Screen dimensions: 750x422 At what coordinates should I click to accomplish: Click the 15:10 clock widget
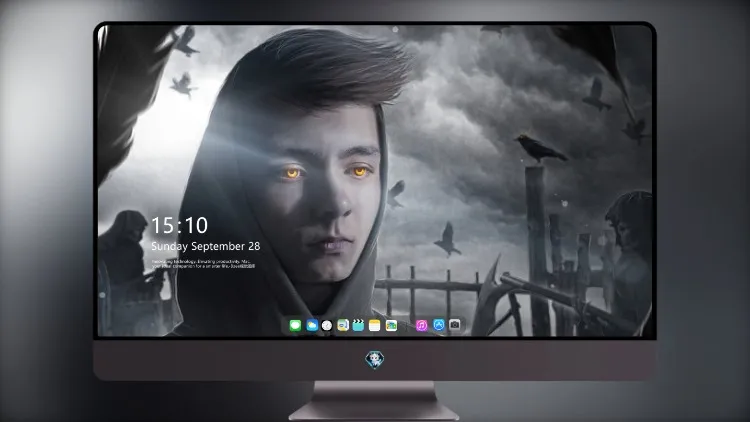click(x=179, y=225)
